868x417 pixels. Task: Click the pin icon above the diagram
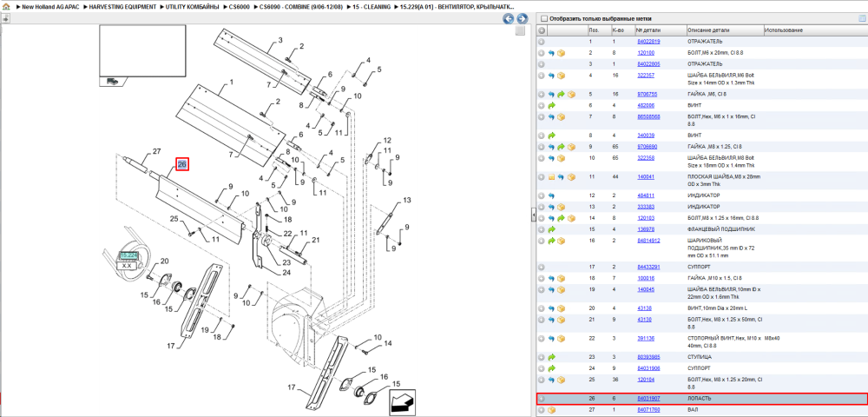tap(5, 18)
